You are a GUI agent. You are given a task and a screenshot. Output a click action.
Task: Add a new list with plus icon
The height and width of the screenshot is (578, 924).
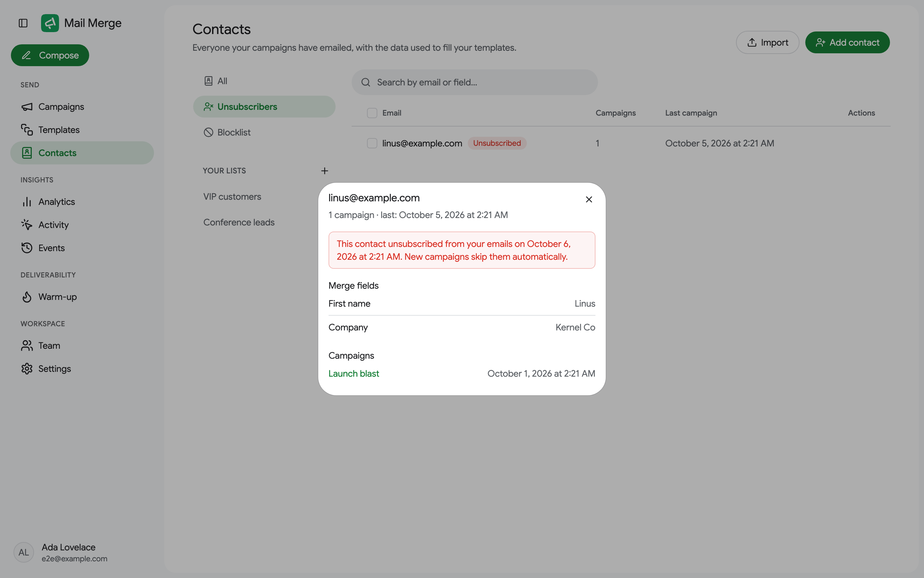(325, 171)
